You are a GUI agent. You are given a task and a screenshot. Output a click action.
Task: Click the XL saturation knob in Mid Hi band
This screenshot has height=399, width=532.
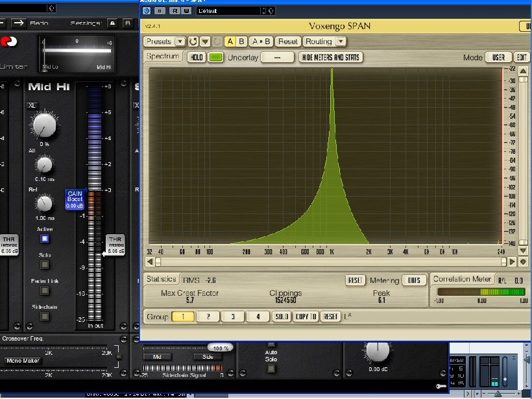[x=44, y=125]
